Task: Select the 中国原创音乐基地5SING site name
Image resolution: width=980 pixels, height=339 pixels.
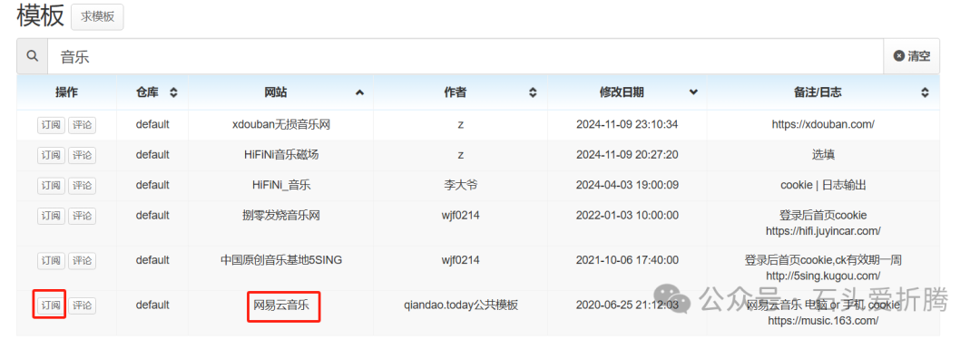Action: (x=281, y=260)
